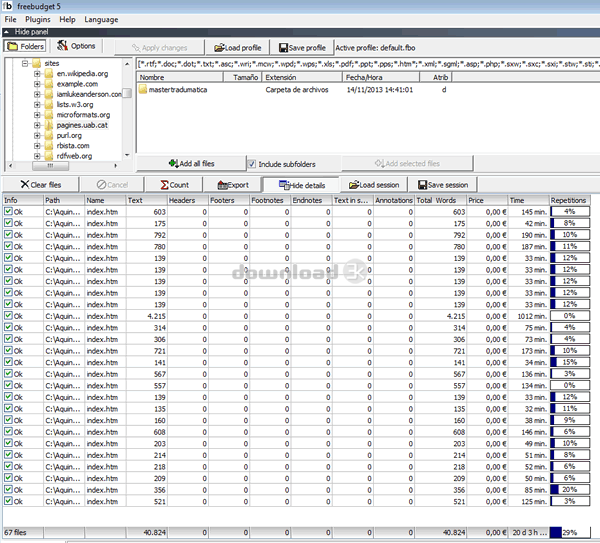Click the Save profile floppy icon

(x=284, y=48)
